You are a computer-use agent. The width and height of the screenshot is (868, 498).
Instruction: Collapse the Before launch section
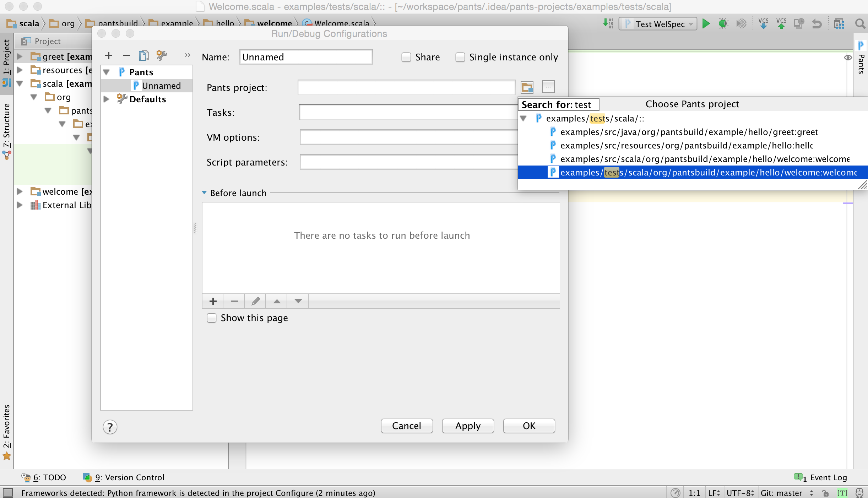[x=204, y=193]
